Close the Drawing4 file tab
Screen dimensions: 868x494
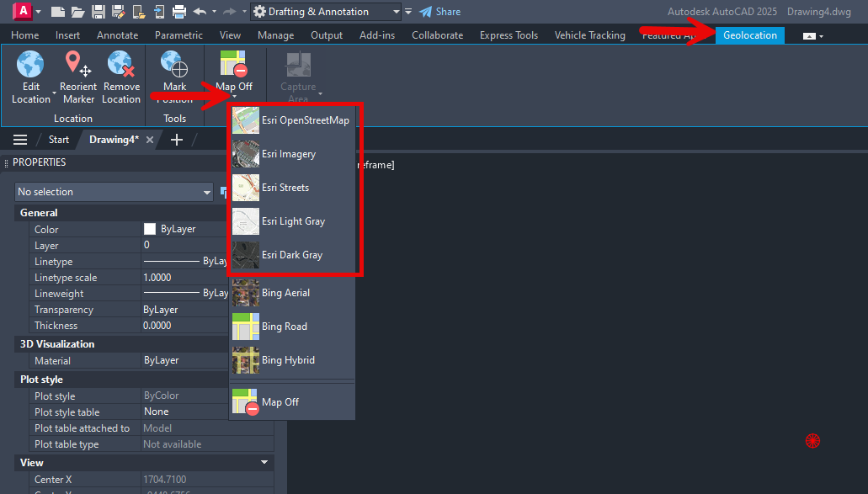150,140
